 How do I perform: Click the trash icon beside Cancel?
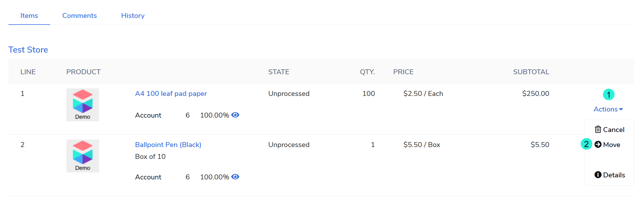coord(598,129)
